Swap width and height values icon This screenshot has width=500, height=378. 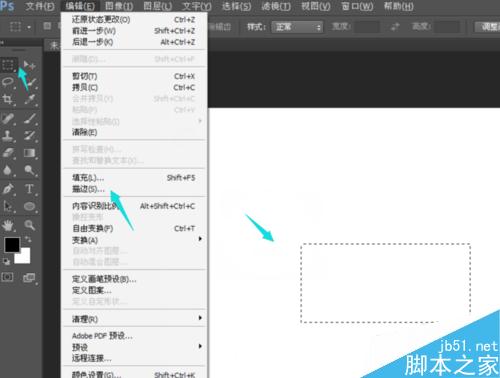[x=395, y=27]
